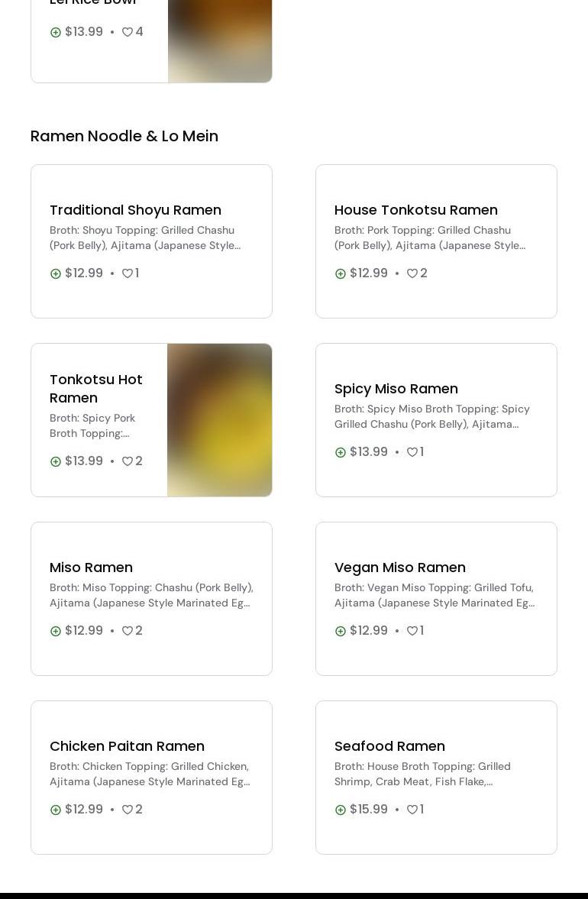Click Ramen Noodle & Lo Mein heading
This screenshot has width=588, height=899.
pyautogui.click(x=124, y=136)
